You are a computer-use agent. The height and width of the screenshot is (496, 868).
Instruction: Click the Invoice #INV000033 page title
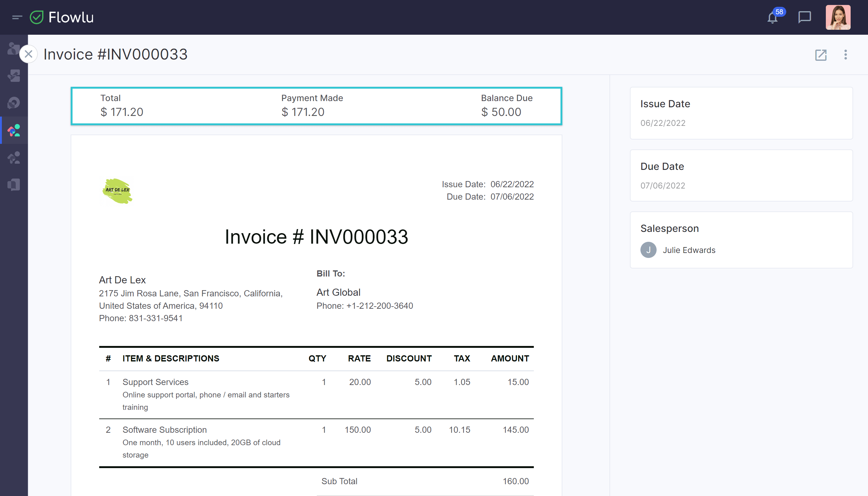point(116,55)
